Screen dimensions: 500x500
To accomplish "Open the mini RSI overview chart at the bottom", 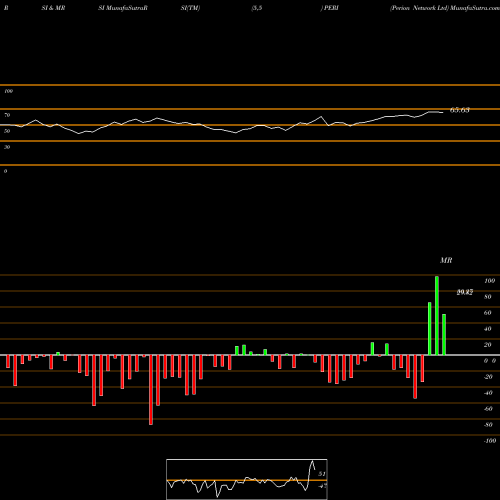I will (247, 479).
